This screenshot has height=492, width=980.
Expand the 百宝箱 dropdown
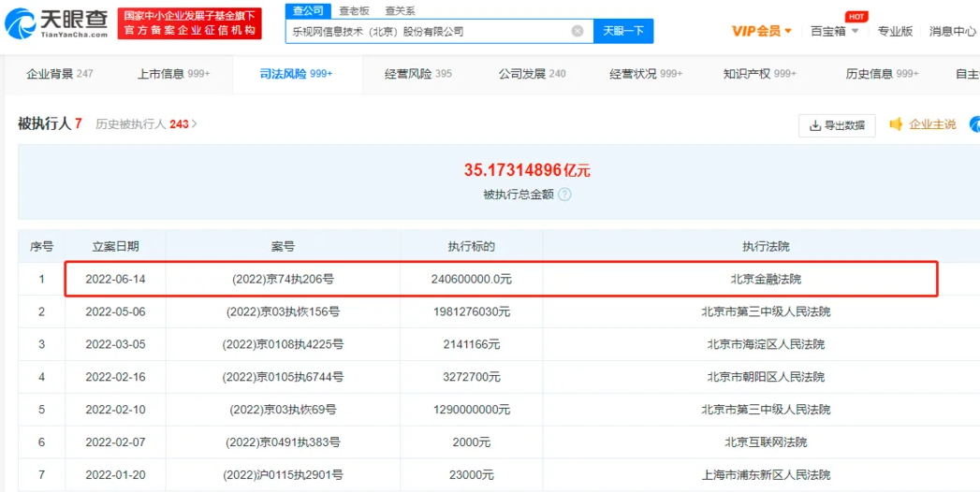click(x=834, y=31)
